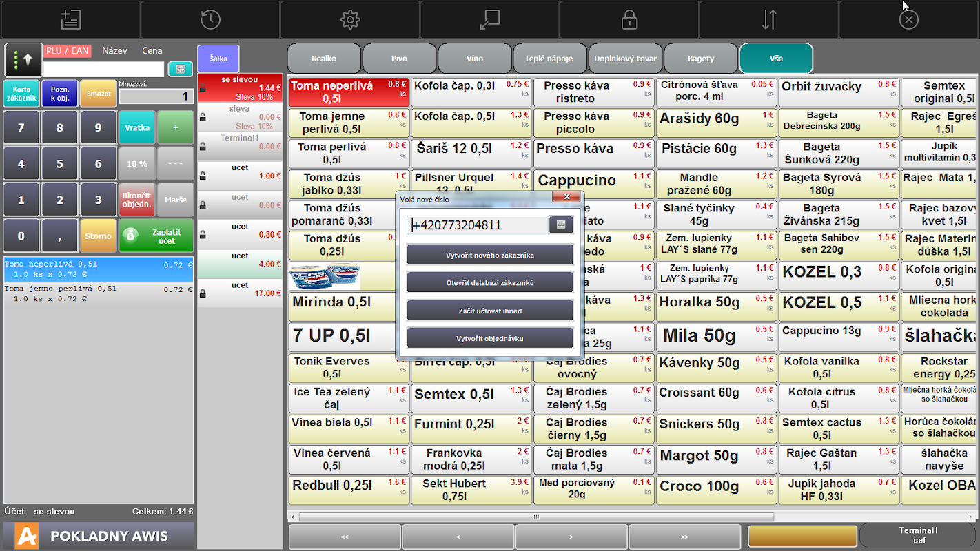Open settings via the gear icon
Image resolution: width=980 pixels, height=551 pixels.
[x=350, y=19]
